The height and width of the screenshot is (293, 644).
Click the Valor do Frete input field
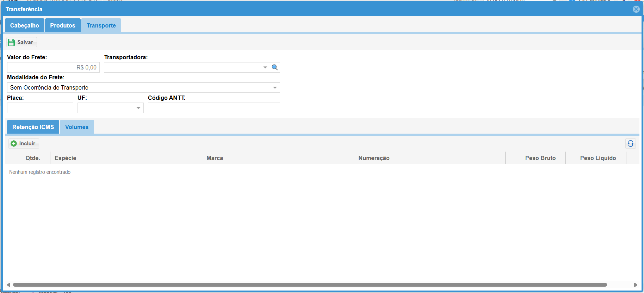(x=53, y=67)
